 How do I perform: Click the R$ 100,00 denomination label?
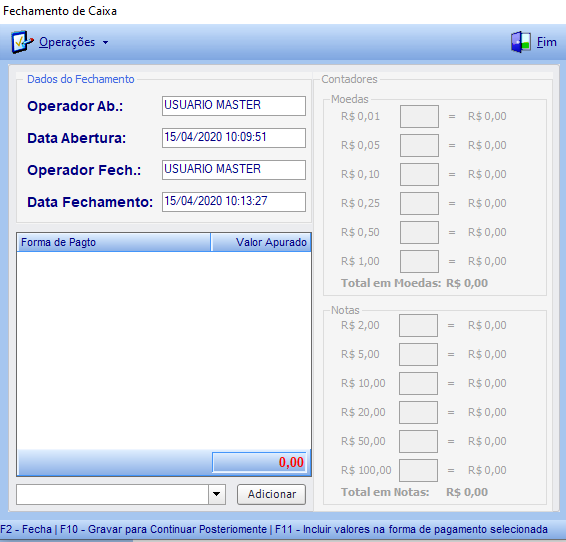(366, 470)
